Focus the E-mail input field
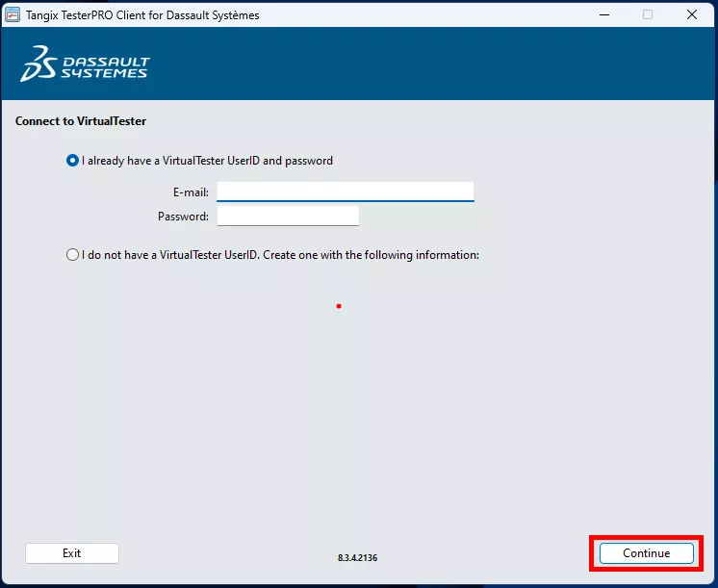The width and height of the screenshot is (718, 588). [x=345, y=192]
